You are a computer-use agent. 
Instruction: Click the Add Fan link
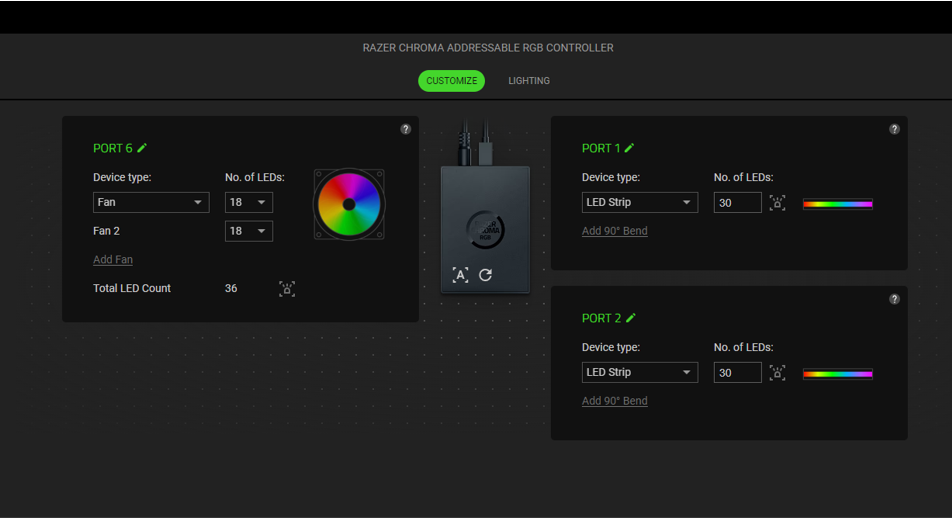[113, 260]
